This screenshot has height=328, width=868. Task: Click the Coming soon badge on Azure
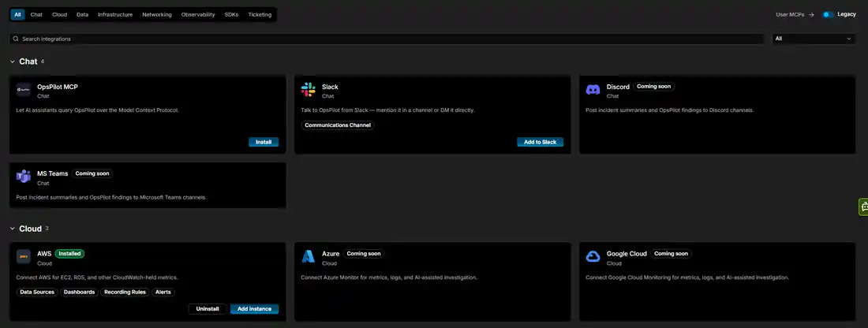[x=364, y=254]
